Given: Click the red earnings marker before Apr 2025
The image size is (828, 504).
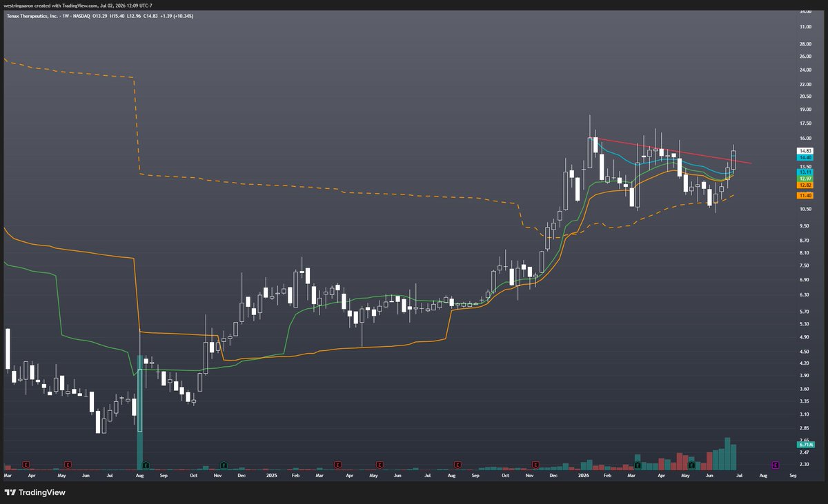Looking at the screenshot, I should tap(337, 465).
